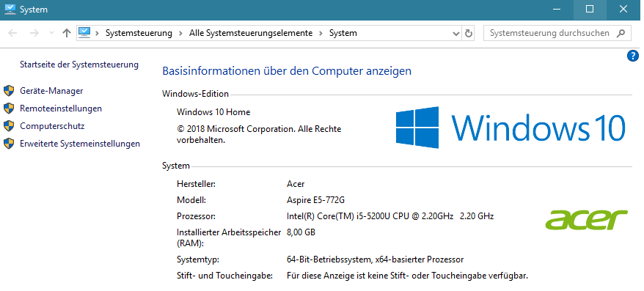Click the Intel Core i5-5200U processor value
Viewport: 644px width, 291px height.
click(x=390, y=216)
